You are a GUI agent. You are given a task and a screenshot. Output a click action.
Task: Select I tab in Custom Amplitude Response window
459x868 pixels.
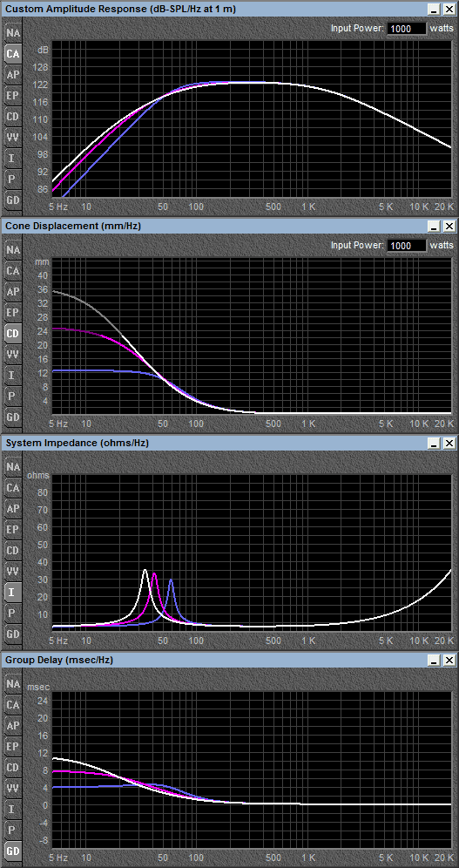13,159
